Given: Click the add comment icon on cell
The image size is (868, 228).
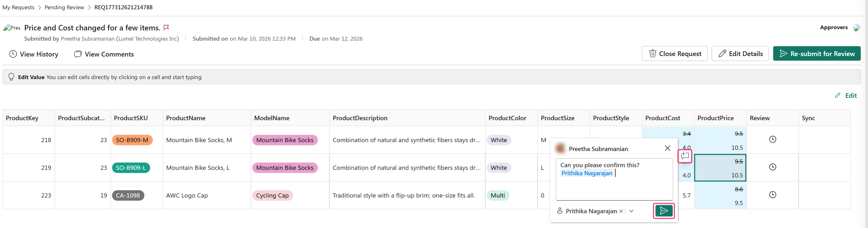Looking at the screenshot, I should (685, 156).
